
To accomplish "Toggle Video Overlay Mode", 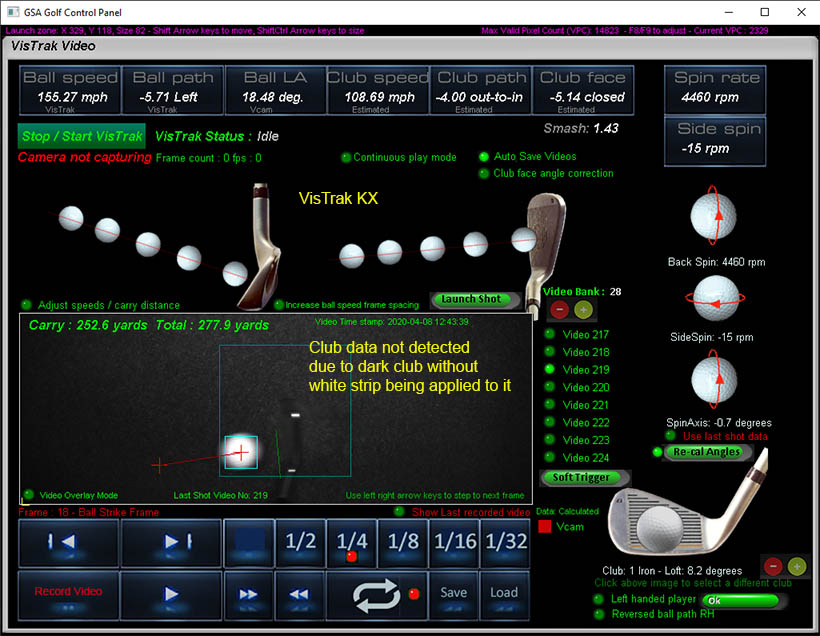I will (x=29, y=495).
